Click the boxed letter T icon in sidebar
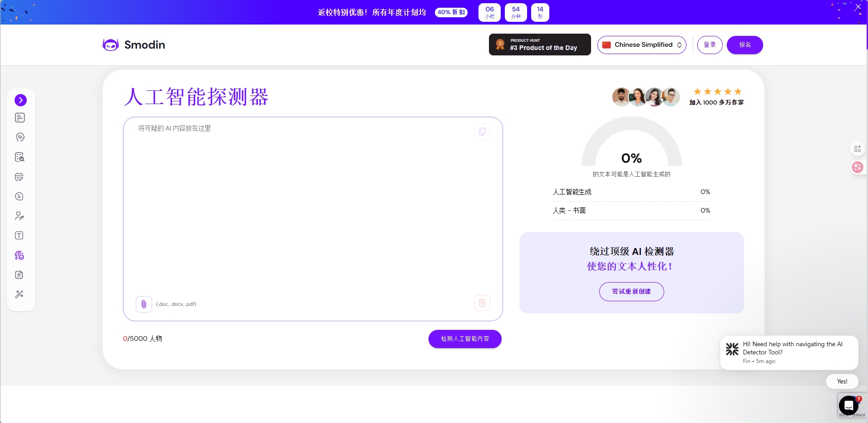 19,235
